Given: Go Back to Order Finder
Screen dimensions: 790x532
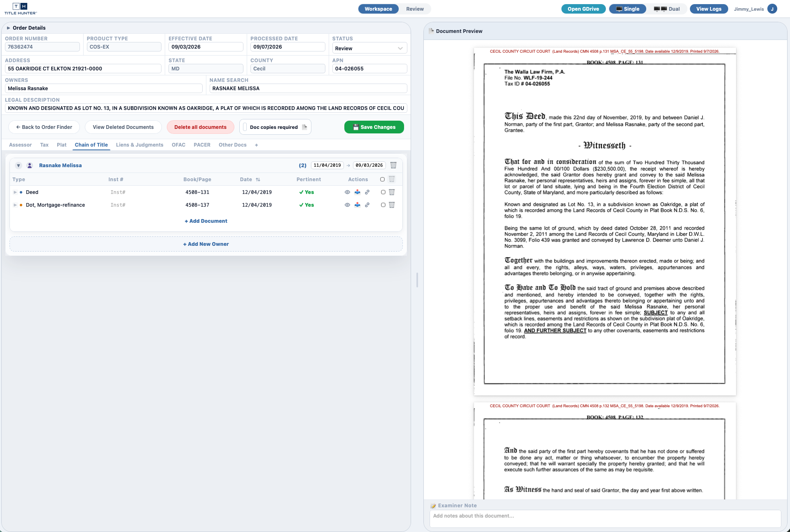Looking at the screenshot, I should click(x=44, y=127).
